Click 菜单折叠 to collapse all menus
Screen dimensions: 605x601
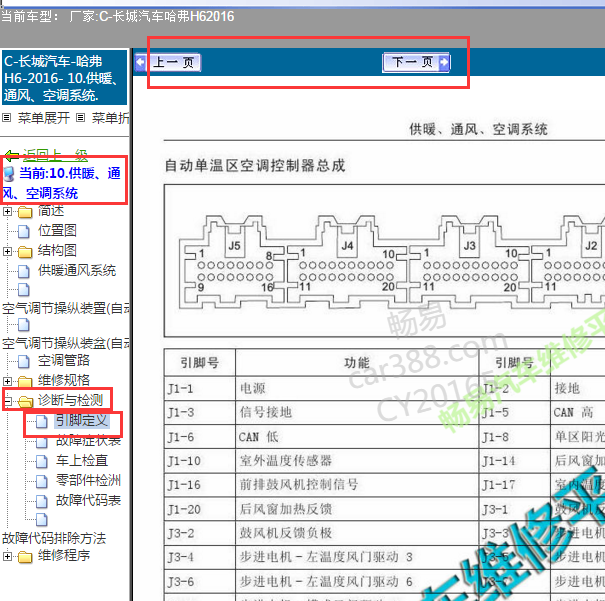pos(110,118)
